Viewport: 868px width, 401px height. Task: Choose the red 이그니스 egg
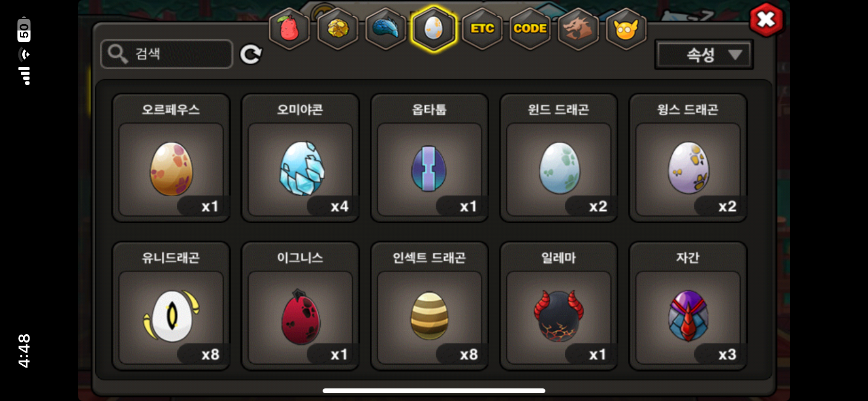(x=300, y=306)
